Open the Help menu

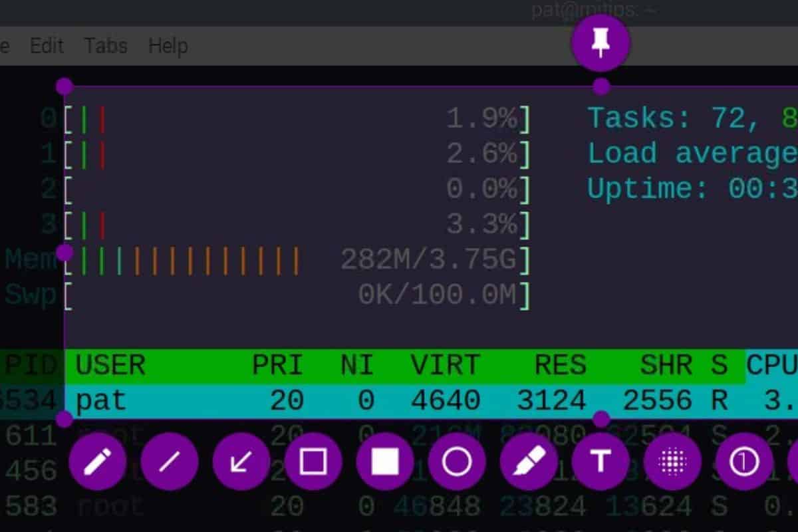pos(167,46)
